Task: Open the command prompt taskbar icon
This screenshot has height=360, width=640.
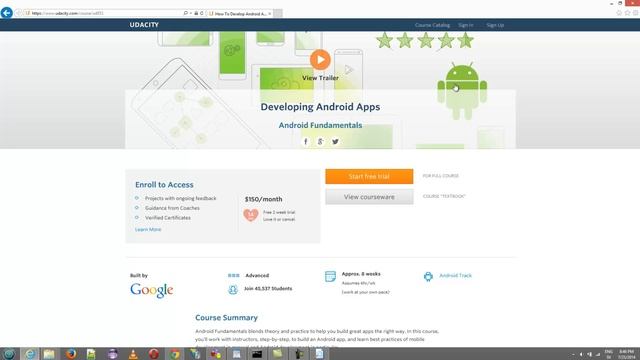Action: [x=257, y=354]
